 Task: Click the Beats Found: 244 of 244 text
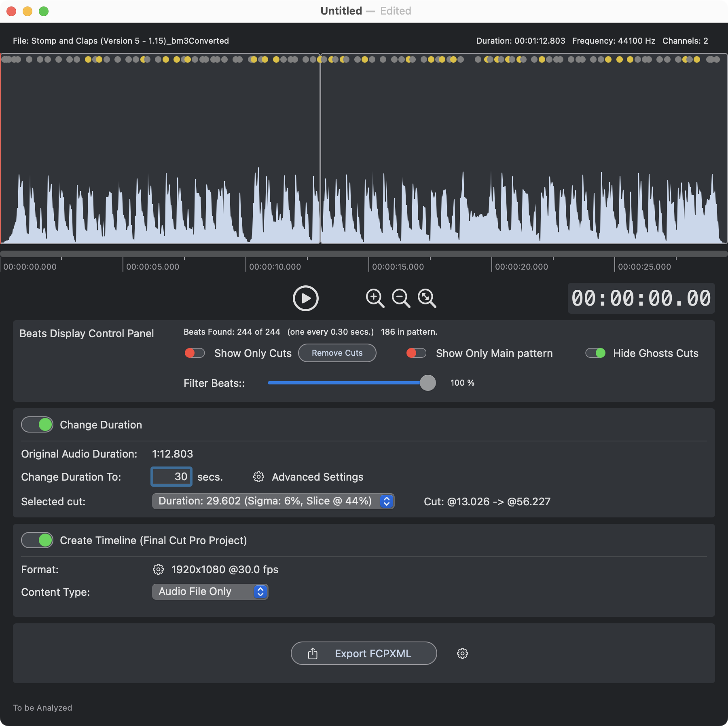coord(232,332)
